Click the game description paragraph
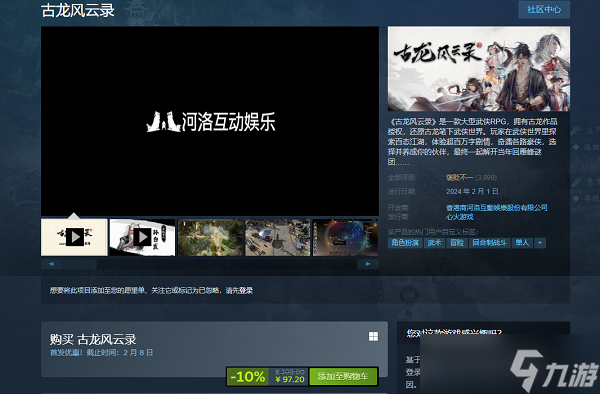The image size is (600, 394). pyautogui.click(x=472, y=142)
